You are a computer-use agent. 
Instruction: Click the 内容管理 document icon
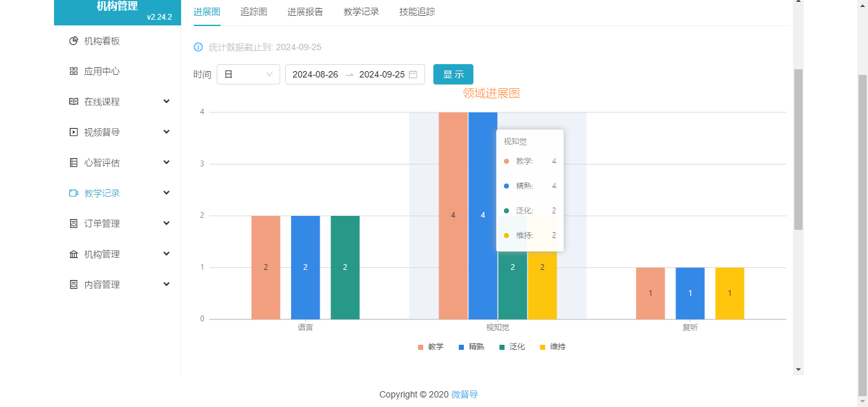pos(73,285)
